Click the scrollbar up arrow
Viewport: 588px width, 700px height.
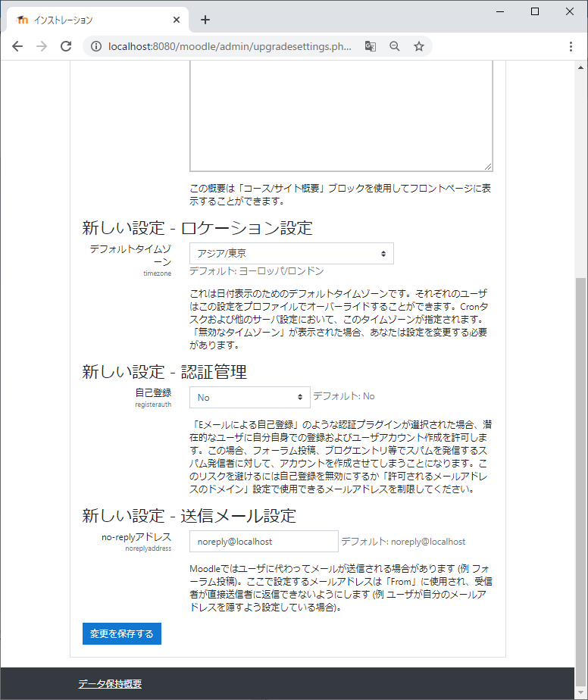[x=581, y=68]
